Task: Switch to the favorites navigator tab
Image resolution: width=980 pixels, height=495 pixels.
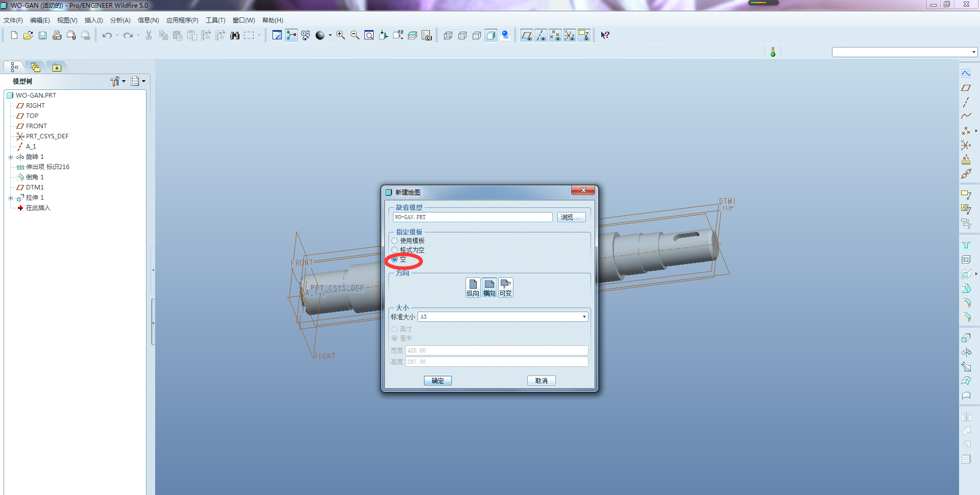Action: [x=57, y=67]
